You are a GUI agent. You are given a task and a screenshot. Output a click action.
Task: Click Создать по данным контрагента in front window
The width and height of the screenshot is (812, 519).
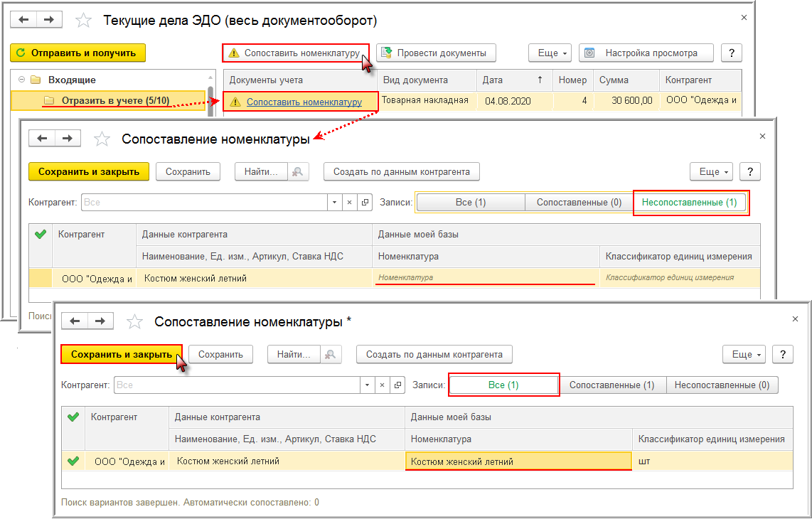click(434, 354)
